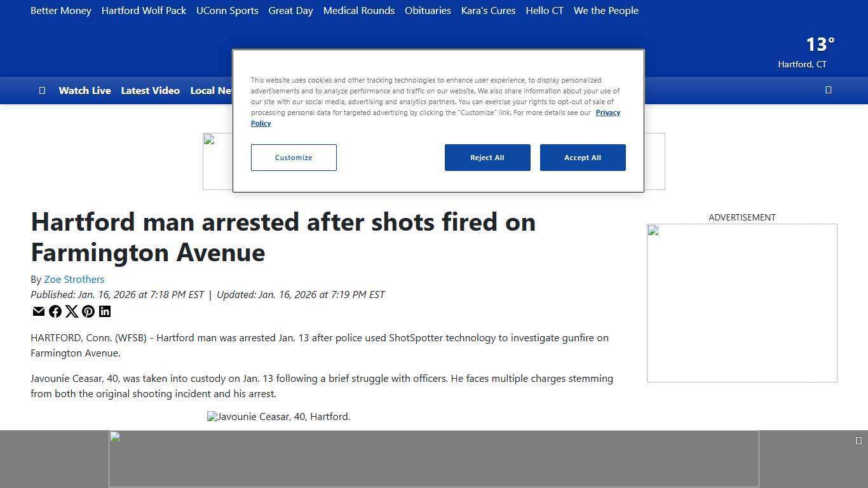Reject all cookies
The image size is (868, 488).
pos(487,157)
